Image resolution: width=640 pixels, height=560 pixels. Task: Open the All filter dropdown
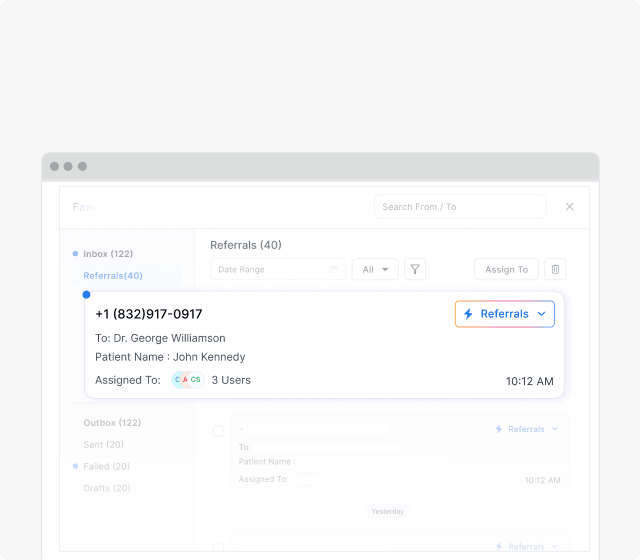click(375, 269)
